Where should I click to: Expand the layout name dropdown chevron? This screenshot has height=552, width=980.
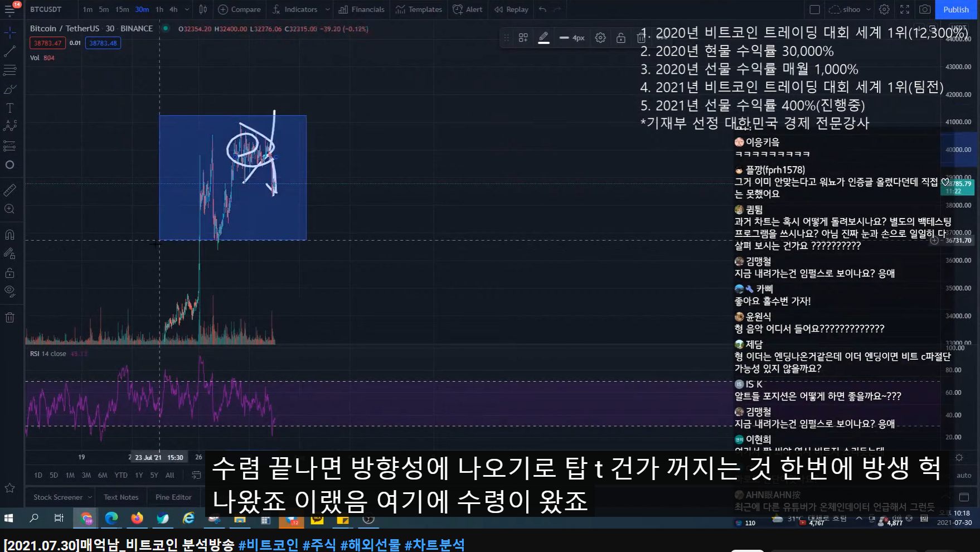(x=868, y=9)
